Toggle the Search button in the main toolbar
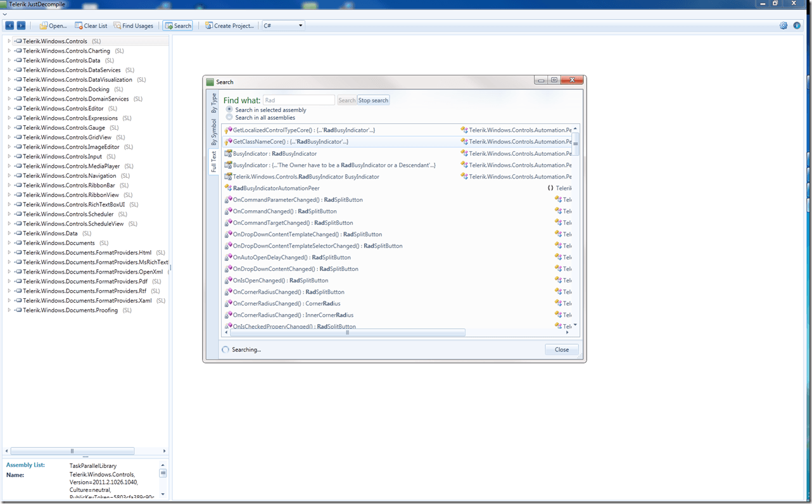Image resolution: width=812 pixels, height=504 pixels. click(178, 26)
